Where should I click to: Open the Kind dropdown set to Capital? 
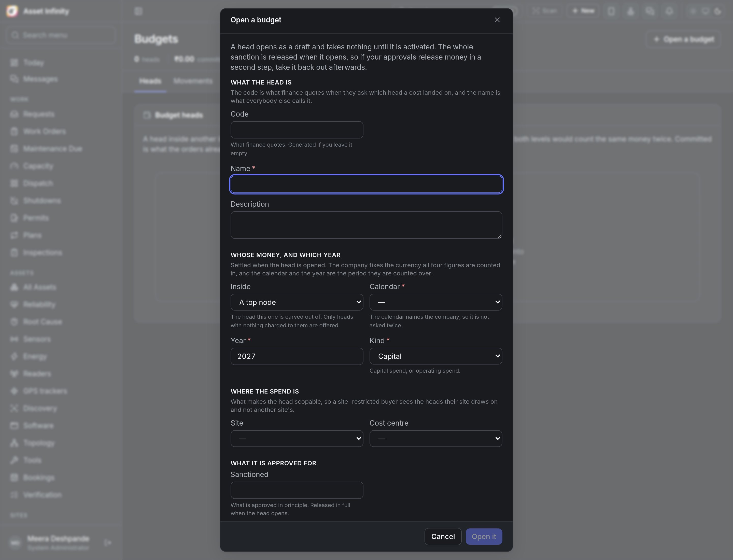pyautogui.click(x=436, y=356)
